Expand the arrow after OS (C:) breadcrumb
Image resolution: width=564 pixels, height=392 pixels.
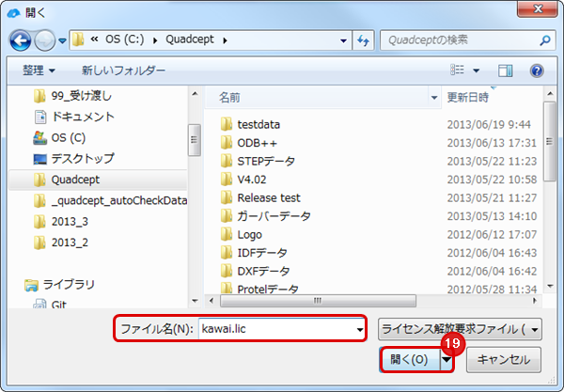[x=155, y=40]
